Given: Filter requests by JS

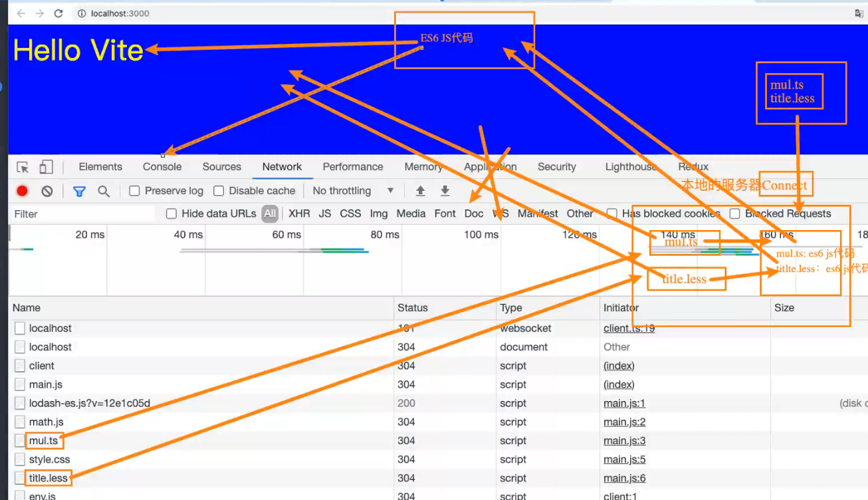Looking at the screenshot, I should (325, 213).
